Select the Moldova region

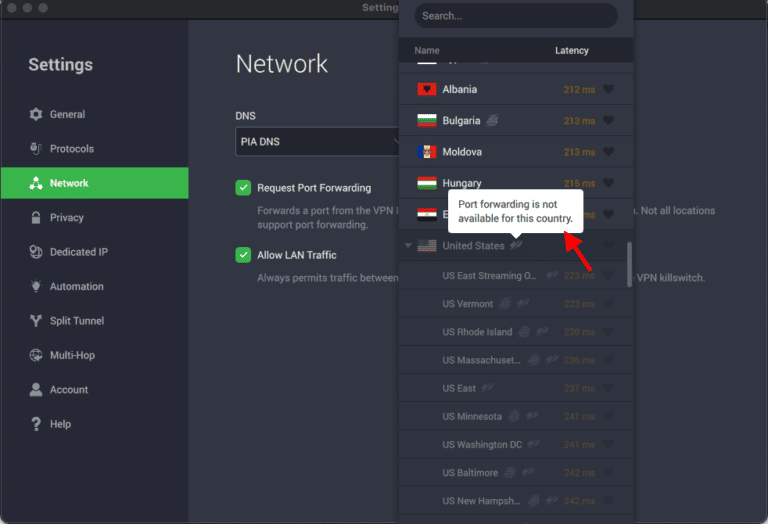[516, 152]
